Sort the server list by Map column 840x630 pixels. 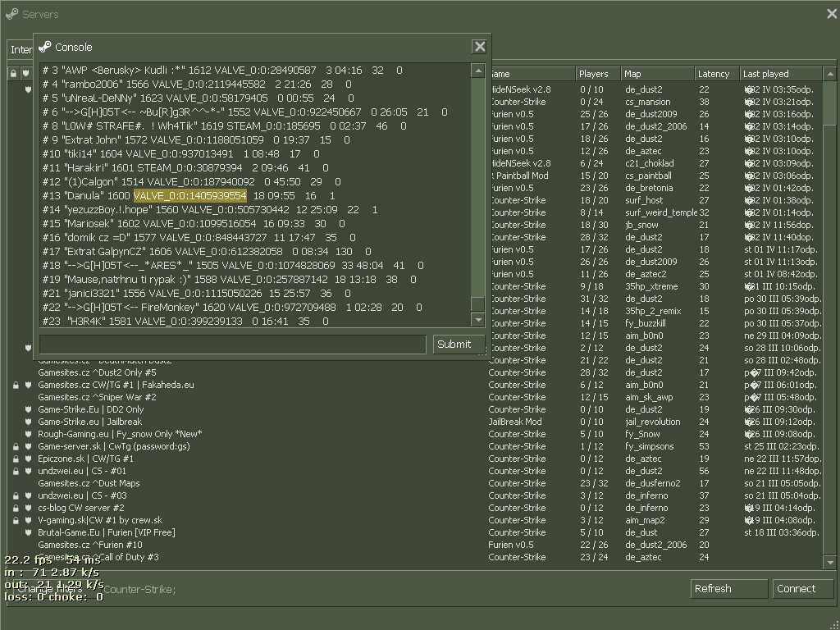656,74
